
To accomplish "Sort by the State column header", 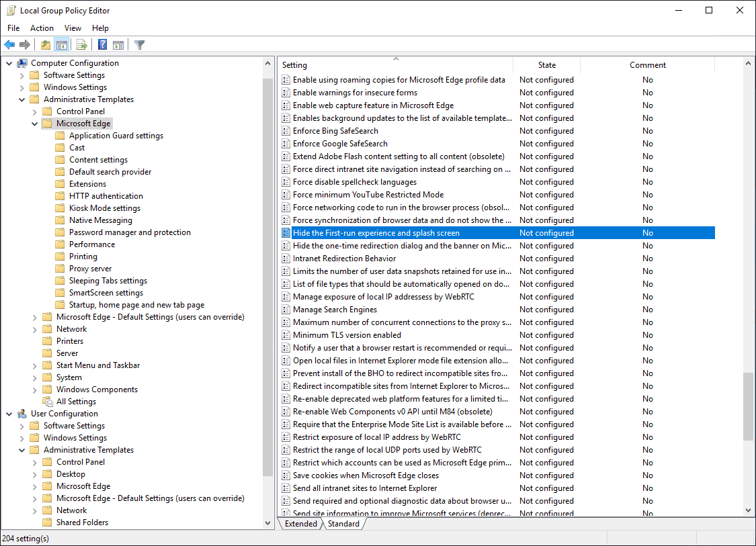I will [x=547, y=65].
